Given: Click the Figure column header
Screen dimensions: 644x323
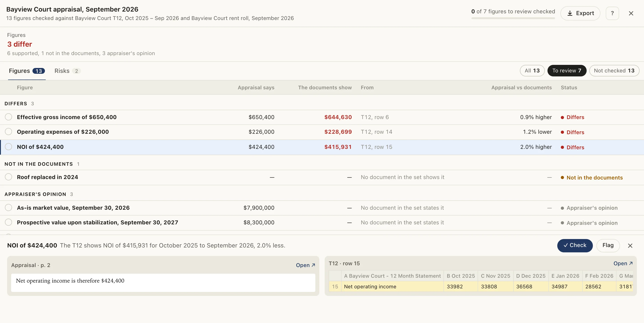Looking at the screenshot, I should (25, 88).
